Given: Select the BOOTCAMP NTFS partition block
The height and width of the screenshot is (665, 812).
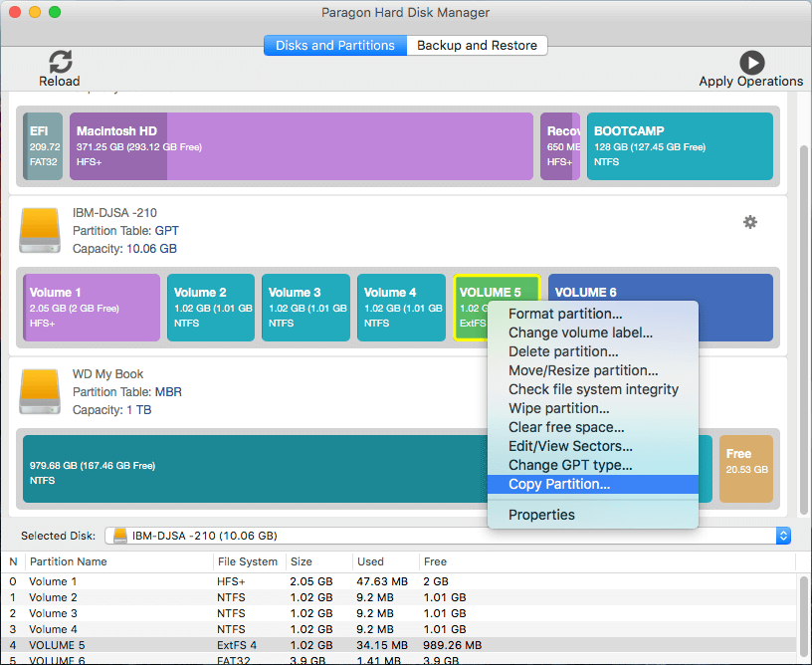Looking at the screenshot, I should click(x=680, y=145).
